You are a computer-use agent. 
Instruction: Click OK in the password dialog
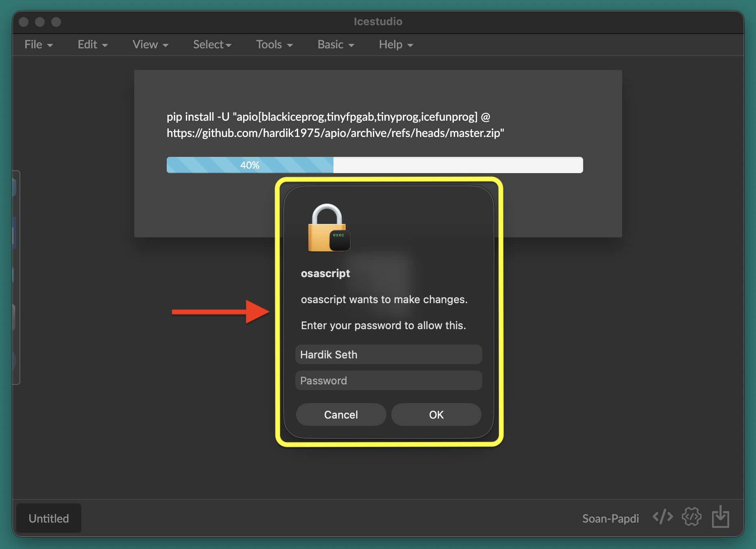(436, 414)
